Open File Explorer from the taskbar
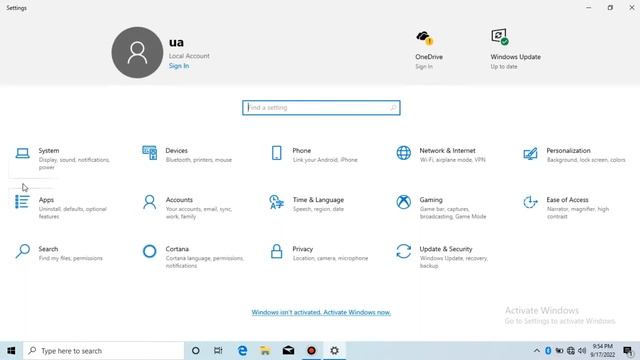Viewport: 640px width, 360px height. 265,351
